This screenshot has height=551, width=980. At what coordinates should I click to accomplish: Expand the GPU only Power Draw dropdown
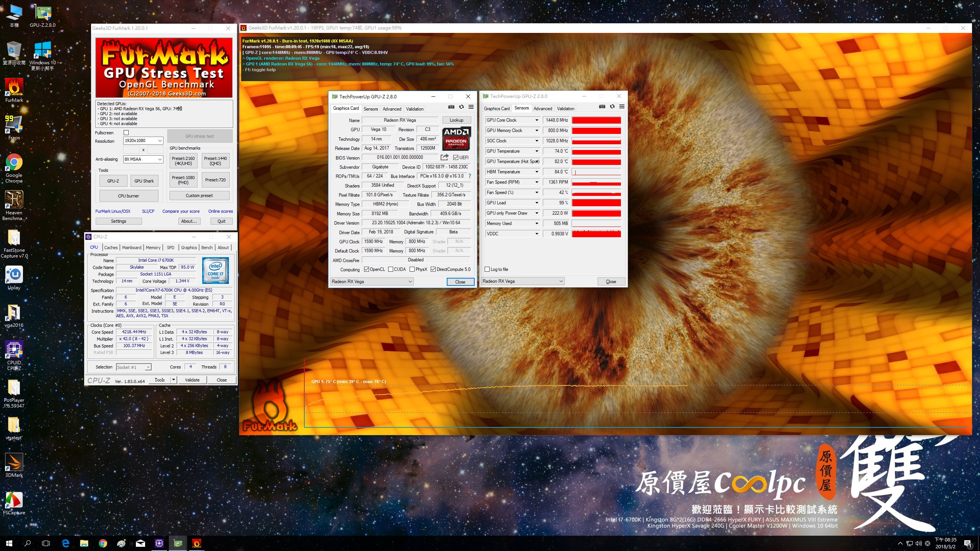537,213
